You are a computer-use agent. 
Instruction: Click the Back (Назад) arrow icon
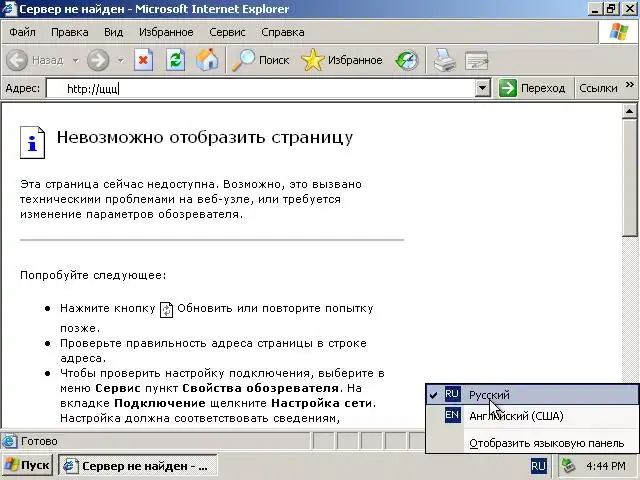click(x=17, y=60)
